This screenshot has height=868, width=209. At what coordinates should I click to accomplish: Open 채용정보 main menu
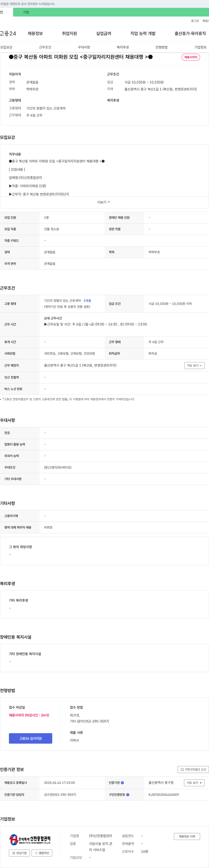(35, 33)
